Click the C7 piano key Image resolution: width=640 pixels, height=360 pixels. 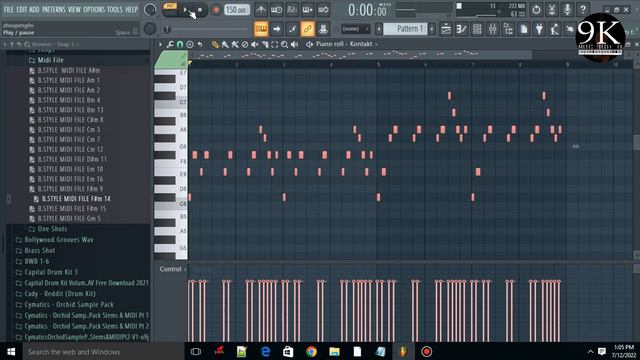pyautogui.click(x=171, y=102)
